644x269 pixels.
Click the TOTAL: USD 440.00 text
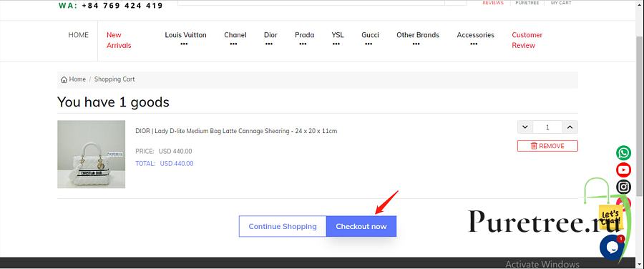(x=165, y=163)
